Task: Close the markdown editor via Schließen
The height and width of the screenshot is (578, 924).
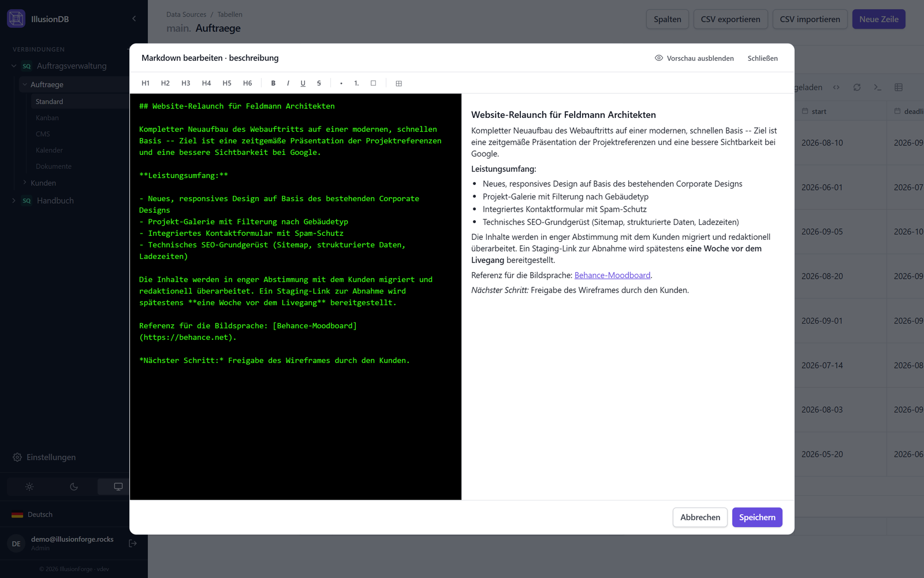Action: [762, 58]
